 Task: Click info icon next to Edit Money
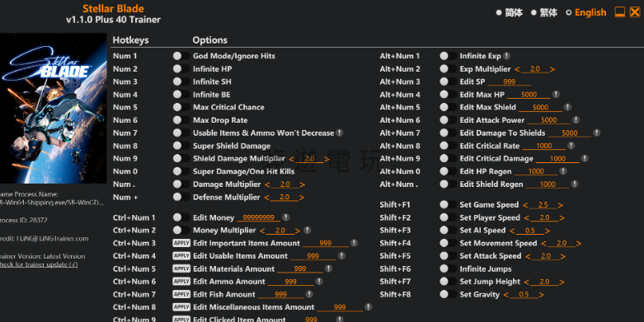click(x=286, y=217)
